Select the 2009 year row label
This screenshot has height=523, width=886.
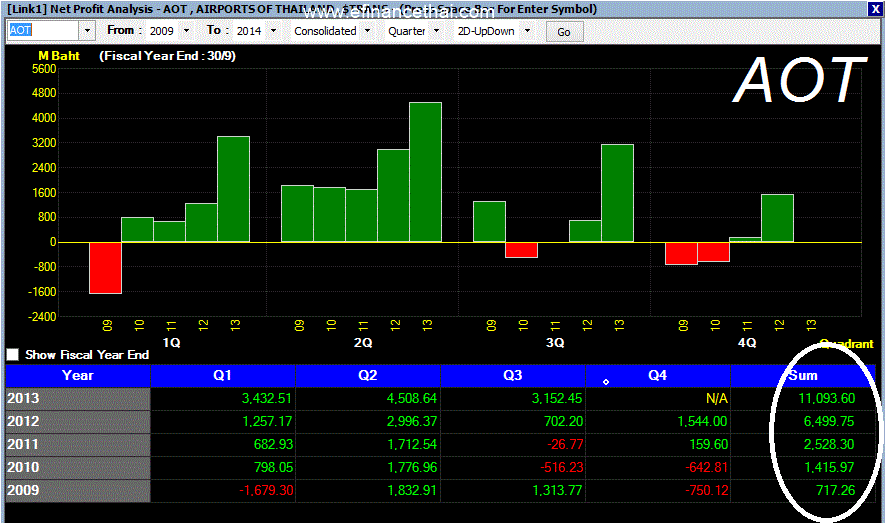[x=78, y=491]
